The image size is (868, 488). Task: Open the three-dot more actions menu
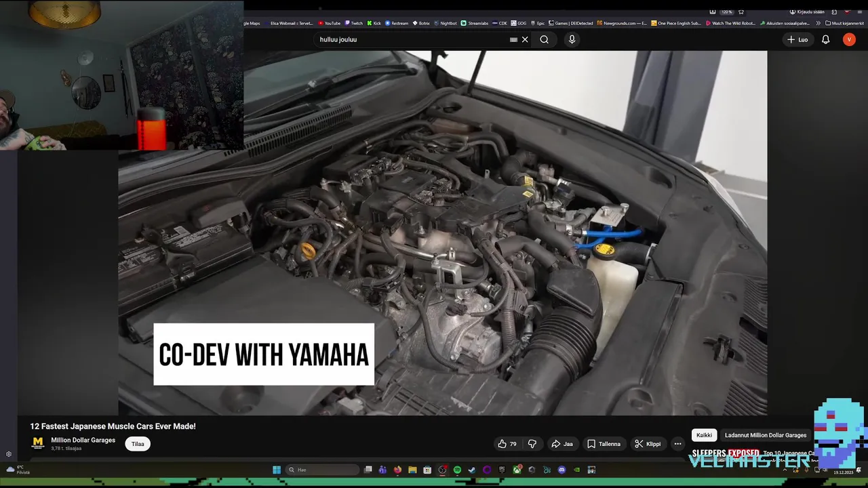pyautogui.click(x=677, y=444)
